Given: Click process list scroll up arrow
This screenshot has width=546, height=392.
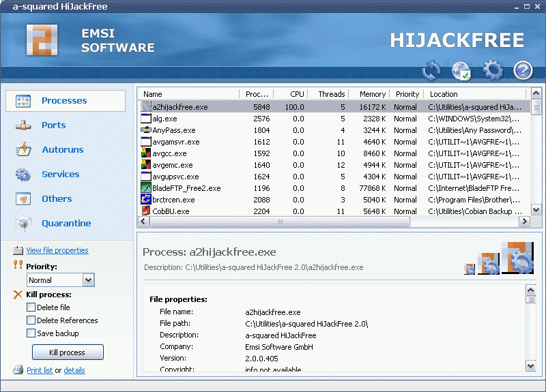Looking at the screenshot, I should coord(536,93).
